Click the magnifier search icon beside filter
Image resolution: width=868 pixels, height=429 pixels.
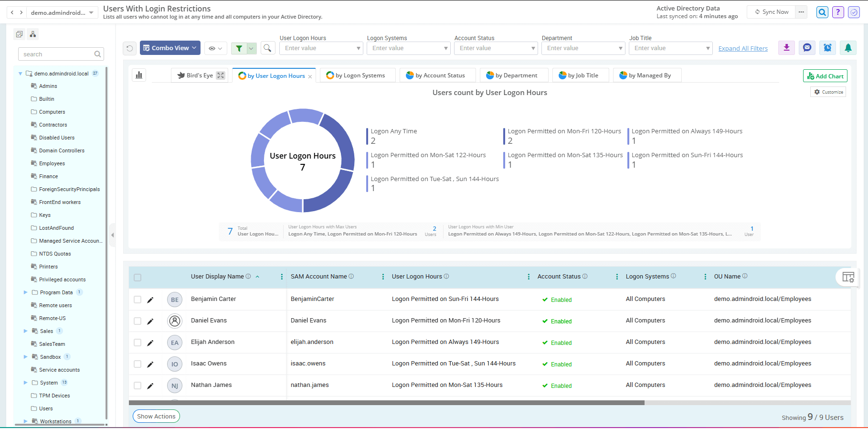pyautogui.click(x=267, y=48)
